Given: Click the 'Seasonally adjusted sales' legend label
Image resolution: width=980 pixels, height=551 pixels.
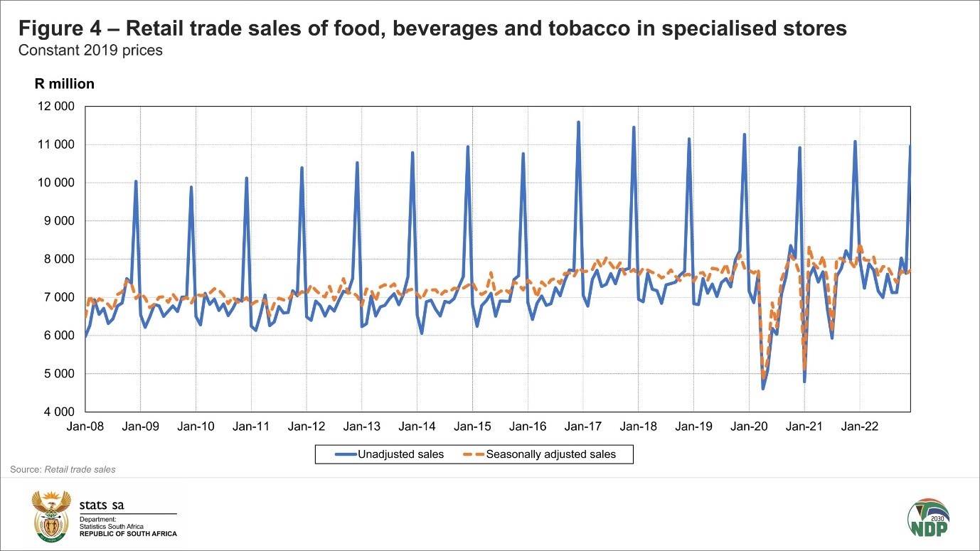Looking at the screenshot, I should pyautogui.click(x=551, y=454).
